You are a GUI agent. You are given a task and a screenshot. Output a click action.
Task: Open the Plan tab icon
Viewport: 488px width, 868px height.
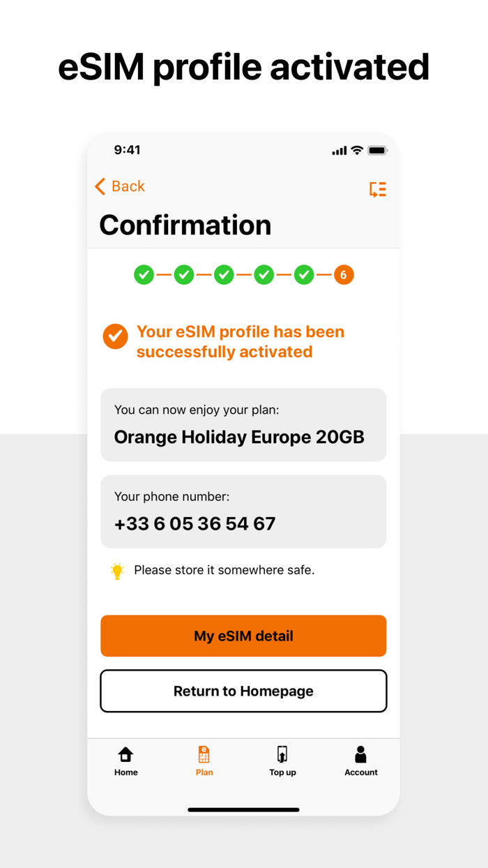point(204,754)
